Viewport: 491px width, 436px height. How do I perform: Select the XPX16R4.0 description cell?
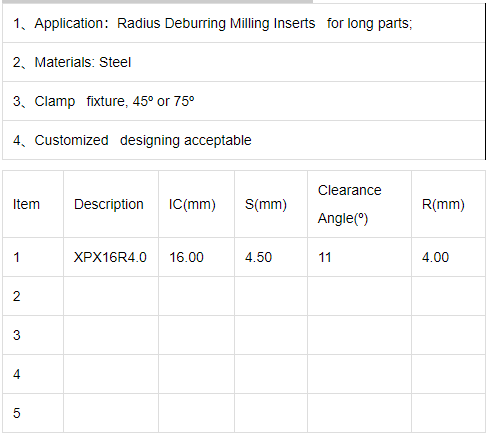click(111, 257)
